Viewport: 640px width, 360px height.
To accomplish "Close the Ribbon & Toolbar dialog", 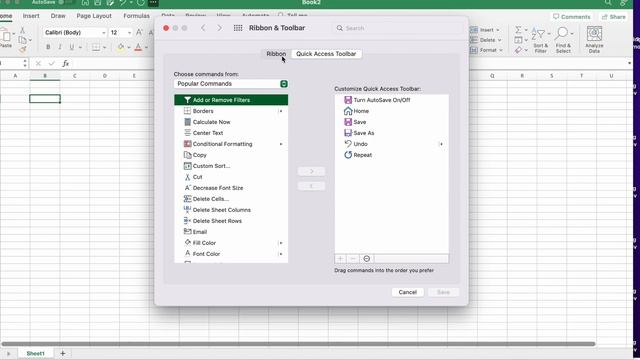I will point(166,28).
